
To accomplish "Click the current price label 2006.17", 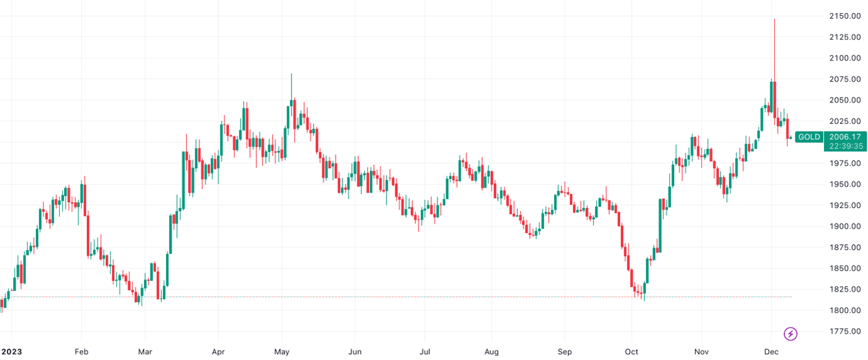I will click(x=845, y=137).
